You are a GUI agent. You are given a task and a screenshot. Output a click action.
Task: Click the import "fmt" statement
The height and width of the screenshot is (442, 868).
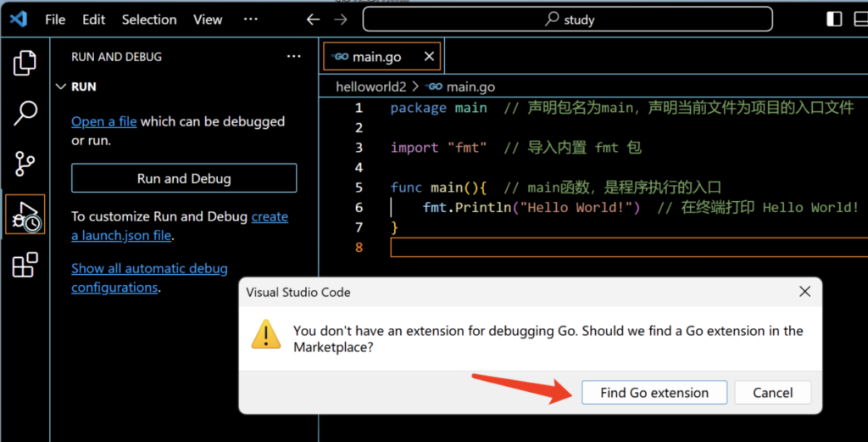tap(438, 148)
